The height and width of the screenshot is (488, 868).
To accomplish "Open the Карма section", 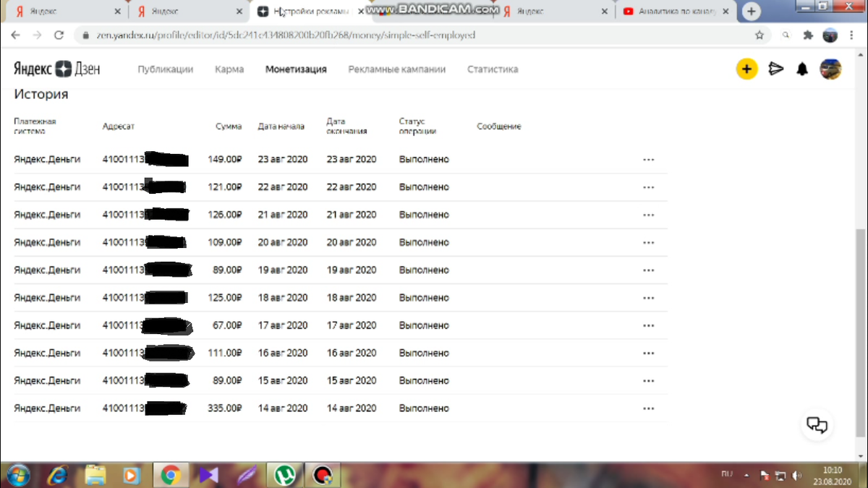I will pyautogui.click(x=229, y=69).
